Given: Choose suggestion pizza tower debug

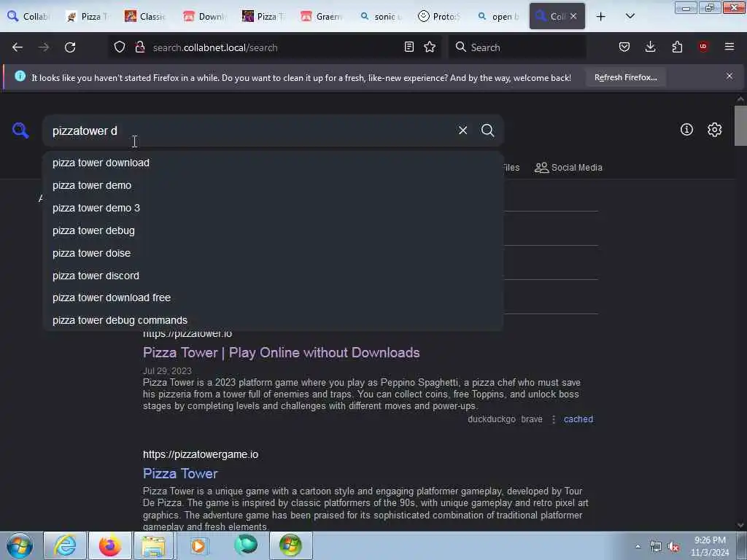Looking at the screenshot, I should [x=273, y=230].
